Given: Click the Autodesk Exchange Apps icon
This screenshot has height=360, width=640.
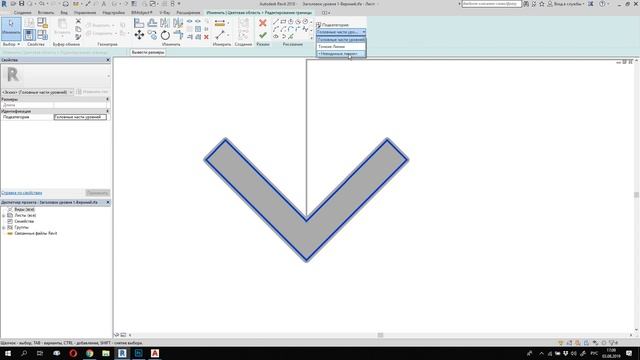Looking at the screenshot, I should pyautogui.click(x=591, y=4).
